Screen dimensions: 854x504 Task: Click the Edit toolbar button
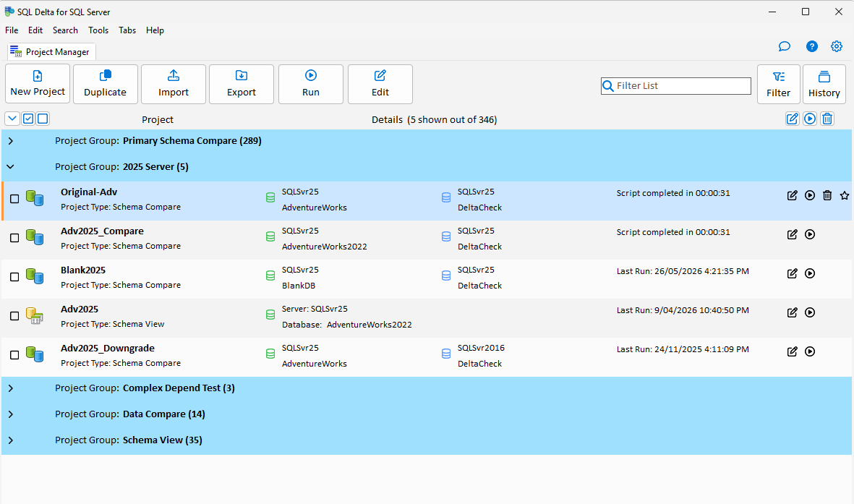380,84
